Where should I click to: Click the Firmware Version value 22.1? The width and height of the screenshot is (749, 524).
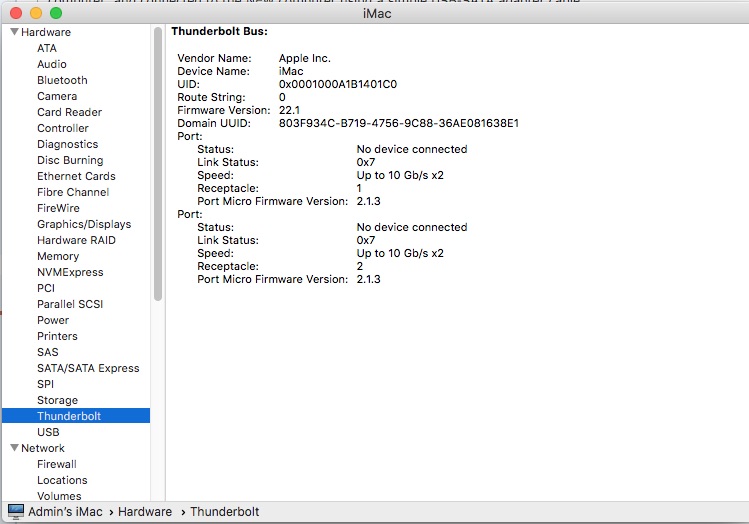point(289,110)
